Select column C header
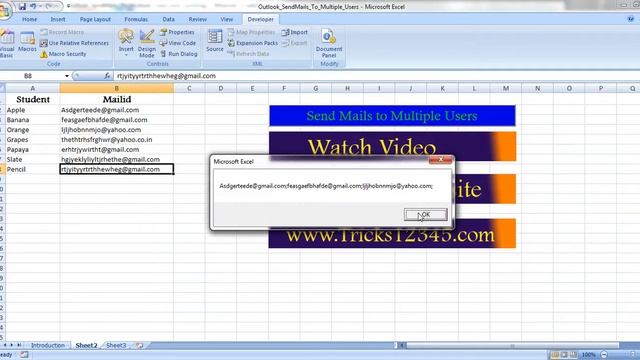640x360 pixels. pyautogui.click(x=189, y=88)
